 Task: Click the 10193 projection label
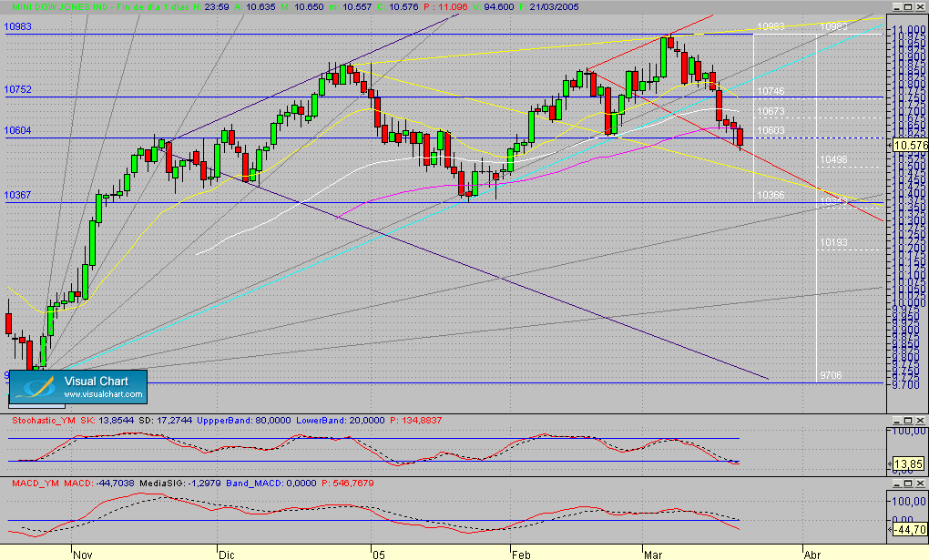833,242
